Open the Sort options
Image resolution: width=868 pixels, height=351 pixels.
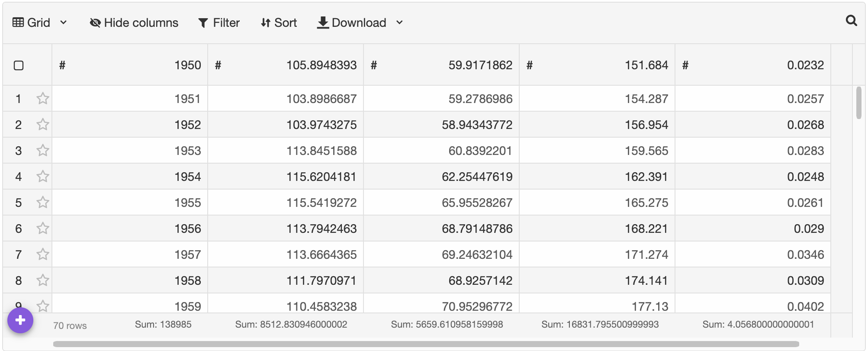point(279,23)
